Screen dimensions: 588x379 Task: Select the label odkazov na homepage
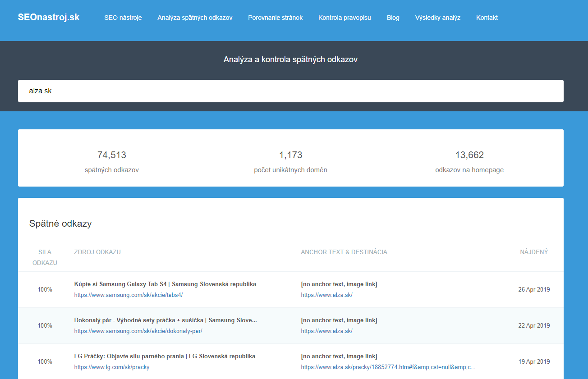click(469, 170)
